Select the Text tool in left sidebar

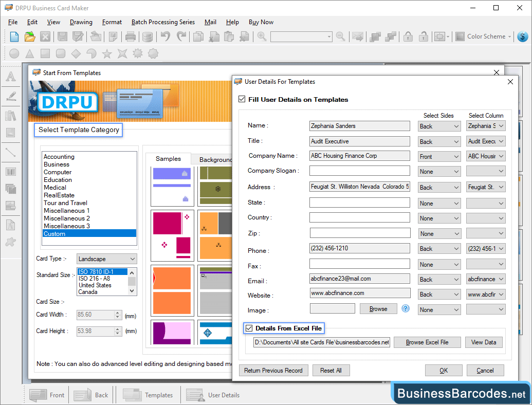[11, 76]
